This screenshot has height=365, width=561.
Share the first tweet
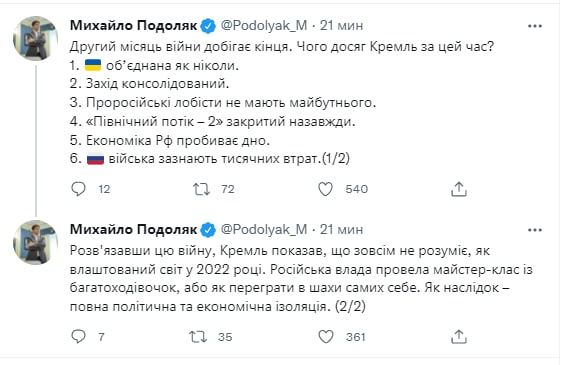coord(459,189)
